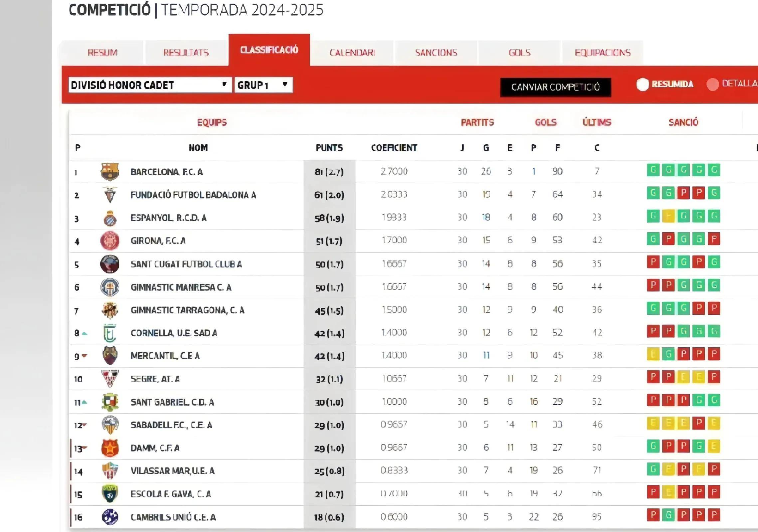Open the Girona, F.C. A team link

tap(158, 241)
